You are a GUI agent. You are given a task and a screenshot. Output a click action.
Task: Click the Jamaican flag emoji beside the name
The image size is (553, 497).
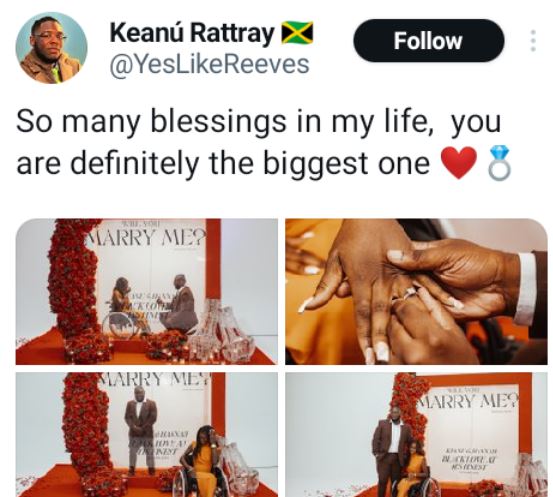pos(297,32)
